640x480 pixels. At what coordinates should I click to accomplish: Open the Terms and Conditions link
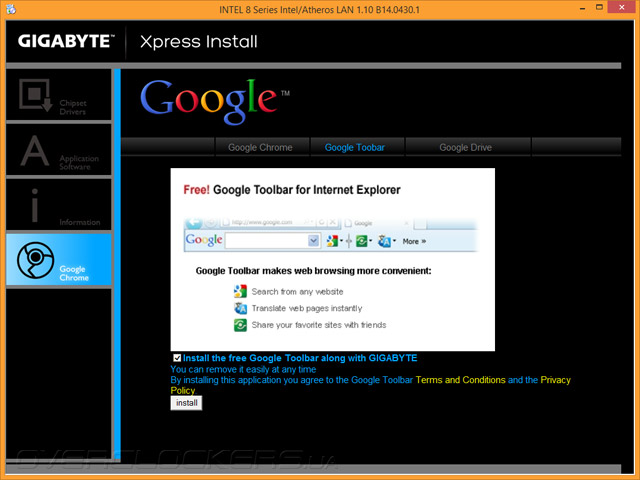tap(460, 380)
